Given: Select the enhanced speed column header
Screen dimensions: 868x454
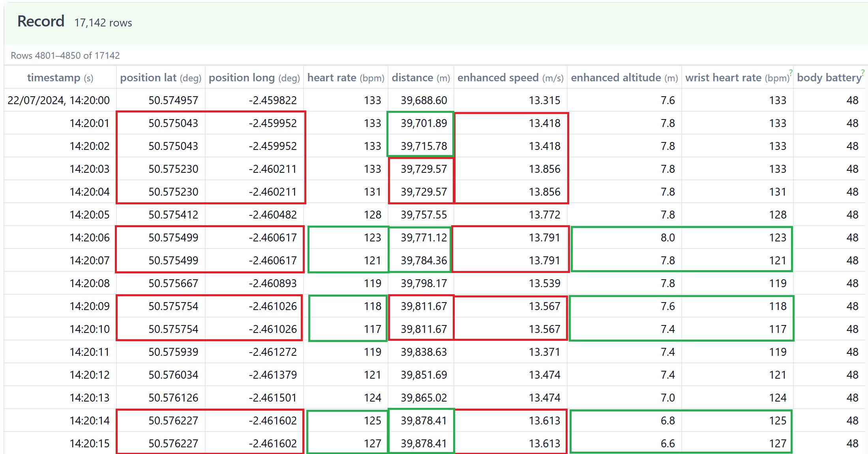Looking at the screenshot, I should (x=510, y=78).
